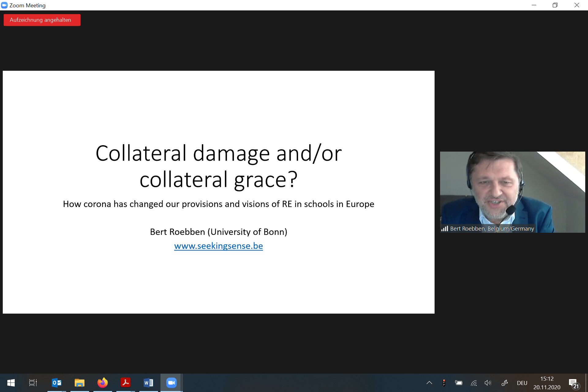The height and width of the screenshot is (392, 588).
Task: Click the Zoom app icon in the title bar
Action: (x=4, y=5)
